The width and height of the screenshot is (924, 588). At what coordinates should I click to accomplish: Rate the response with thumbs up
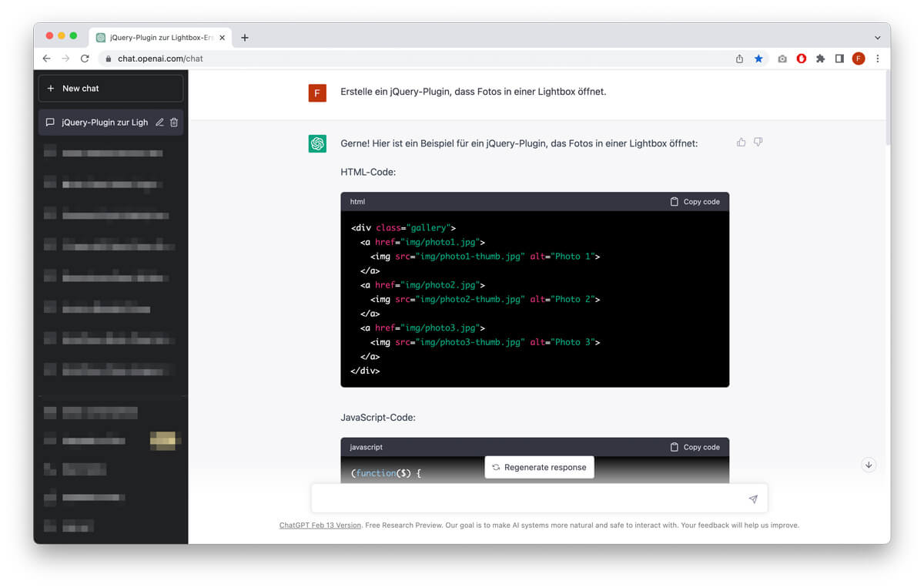point(740,142)
